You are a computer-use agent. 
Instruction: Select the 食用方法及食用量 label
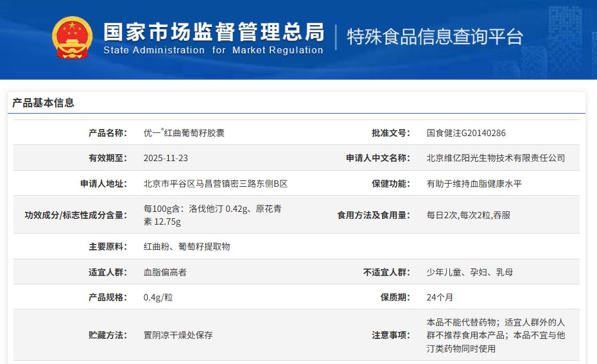[374, 215]
